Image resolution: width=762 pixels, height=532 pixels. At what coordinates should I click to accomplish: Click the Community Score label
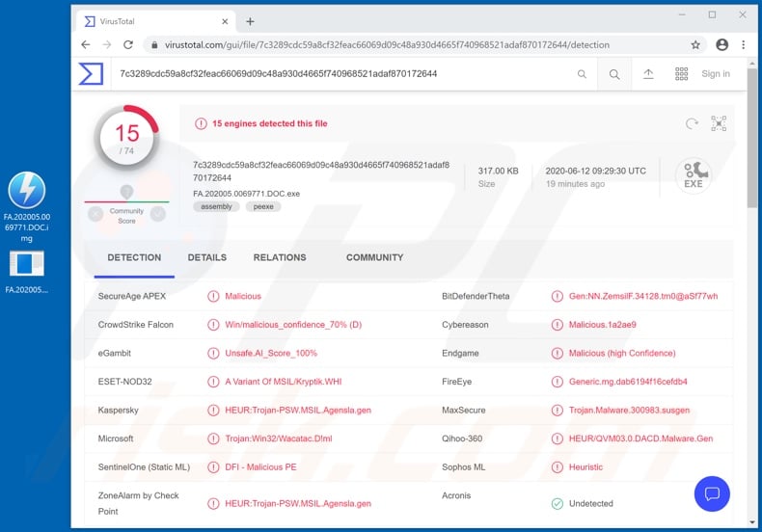(x=126, y=216)
